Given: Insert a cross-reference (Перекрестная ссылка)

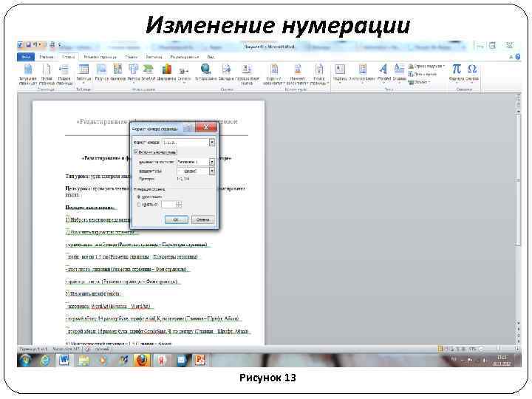Looking at the screenshot, I should coord(247,74).
